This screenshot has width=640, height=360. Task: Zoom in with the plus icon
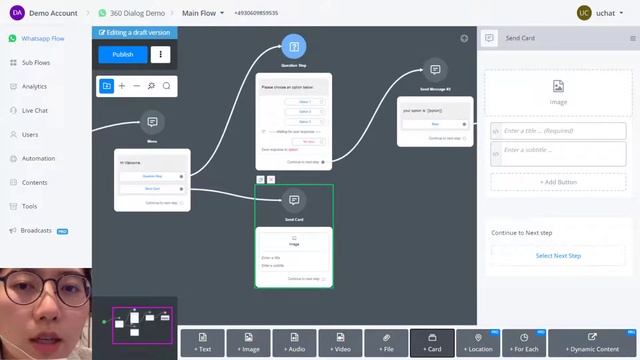(x=122, y=86)
